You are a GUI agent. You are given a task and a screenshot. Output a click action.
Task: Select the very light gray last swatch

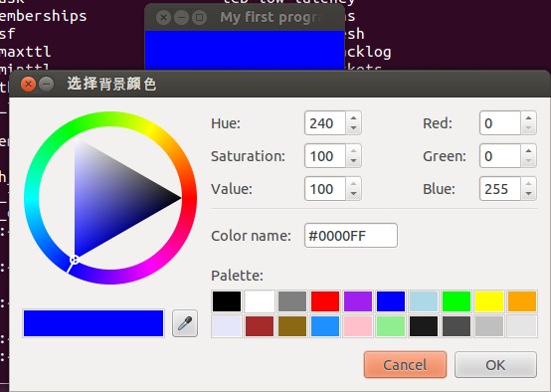click(522, 326)
